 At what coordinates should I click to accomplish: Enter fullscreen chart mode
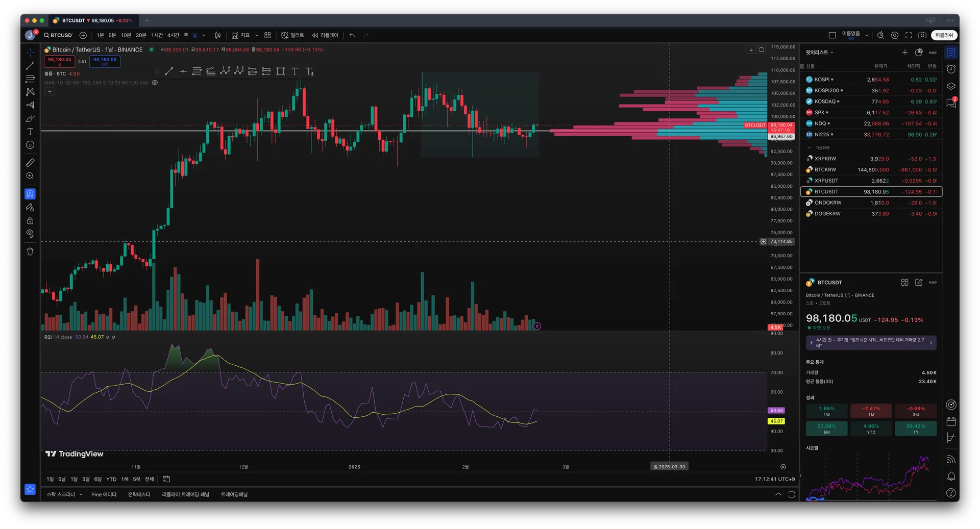[909, 35]
